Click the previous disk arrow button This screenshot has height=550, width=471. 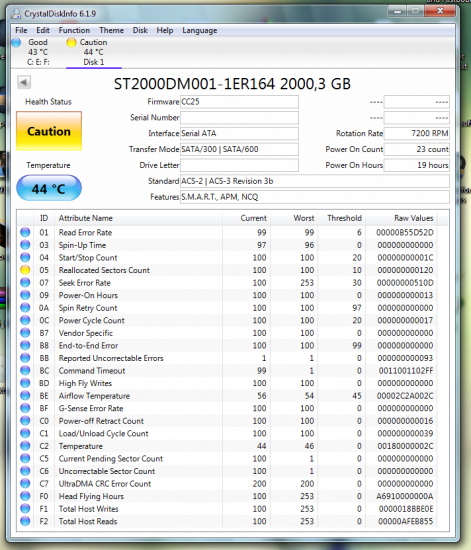click(x=24, y=82)
